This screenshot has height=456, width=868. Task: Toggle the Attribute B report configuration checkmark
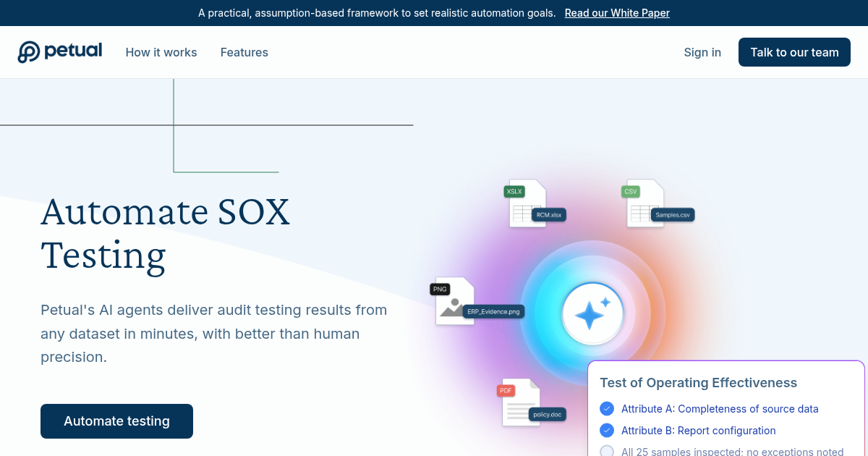click(607, 431)
